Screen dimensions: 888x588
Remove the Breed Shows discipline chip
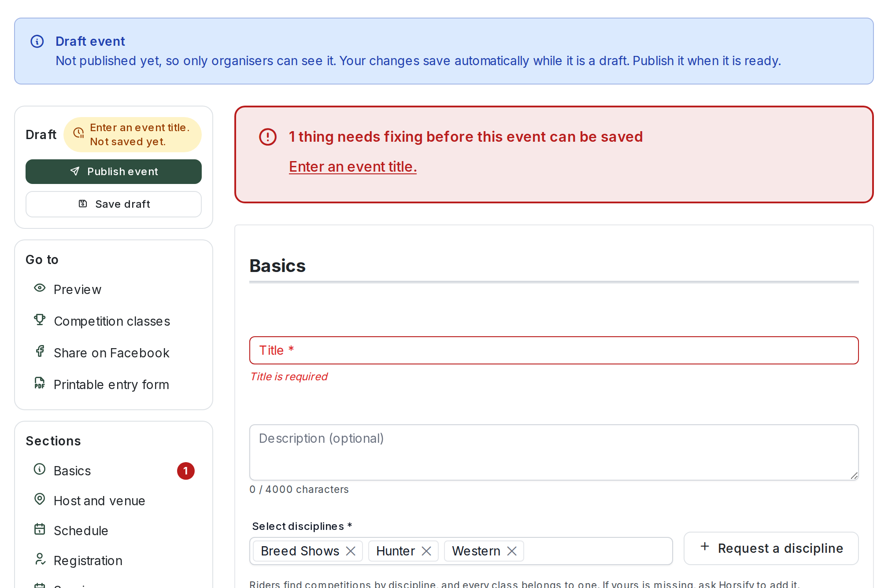[351, 551]
